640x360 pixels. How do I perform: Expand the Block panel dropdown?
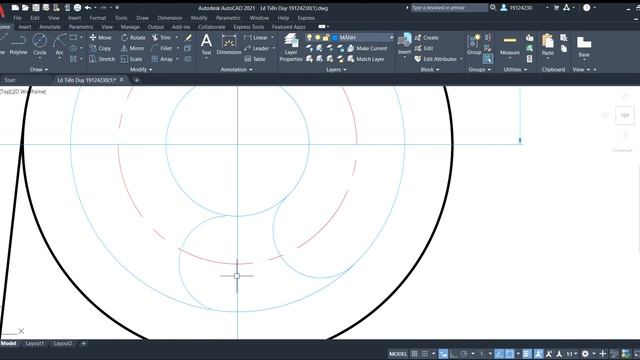click(x=430, y=69)
